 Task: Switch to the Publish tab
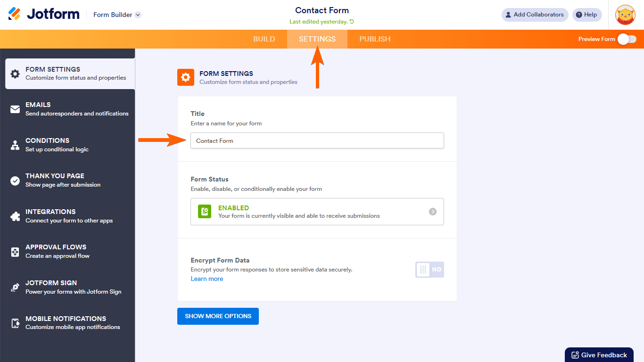tap(375, 39)
